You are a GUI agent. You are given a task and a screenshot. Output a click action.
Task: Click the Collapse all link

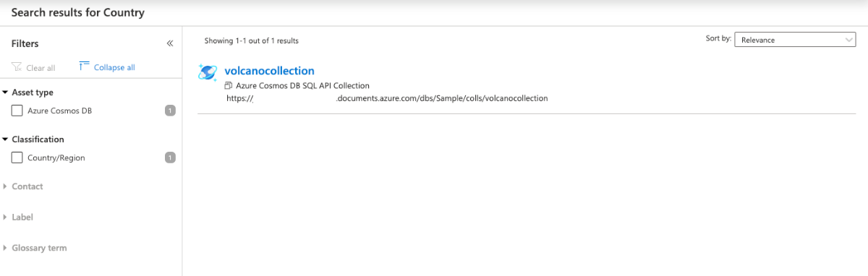tap(114, 67)
